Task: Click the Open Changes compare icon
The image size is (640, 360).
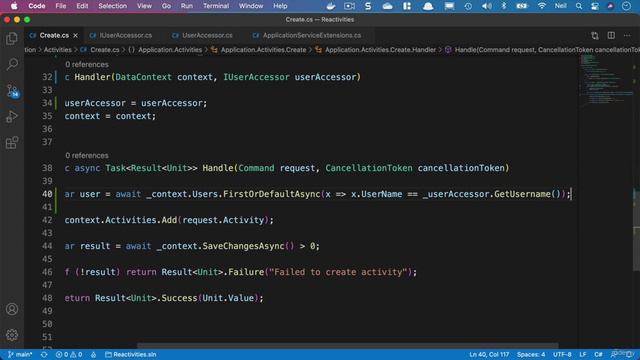Action: 595,36
